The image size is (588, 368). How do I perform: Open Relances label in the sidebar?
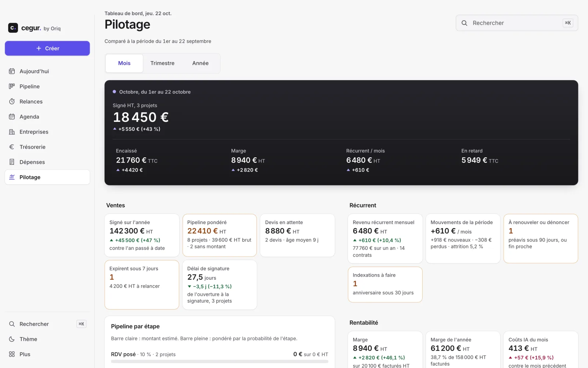[31, 102]
